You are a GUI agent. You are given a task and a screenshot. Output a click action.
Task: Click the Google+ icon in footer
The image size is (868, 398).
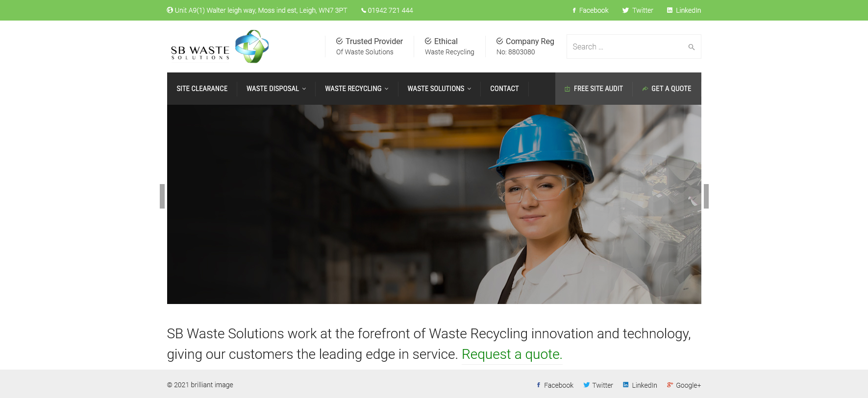(670, 385)
